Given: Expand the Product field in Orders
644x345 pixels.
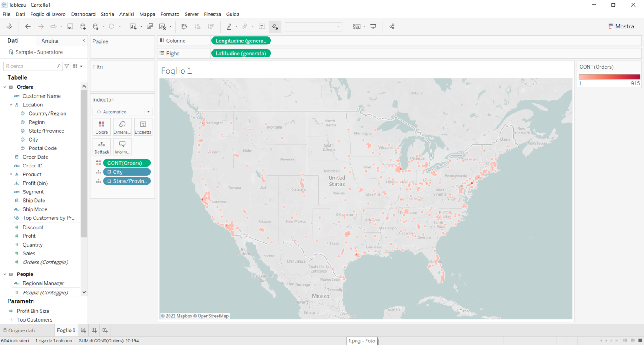Looking at the screenshot, I should [x=11, y=174].
